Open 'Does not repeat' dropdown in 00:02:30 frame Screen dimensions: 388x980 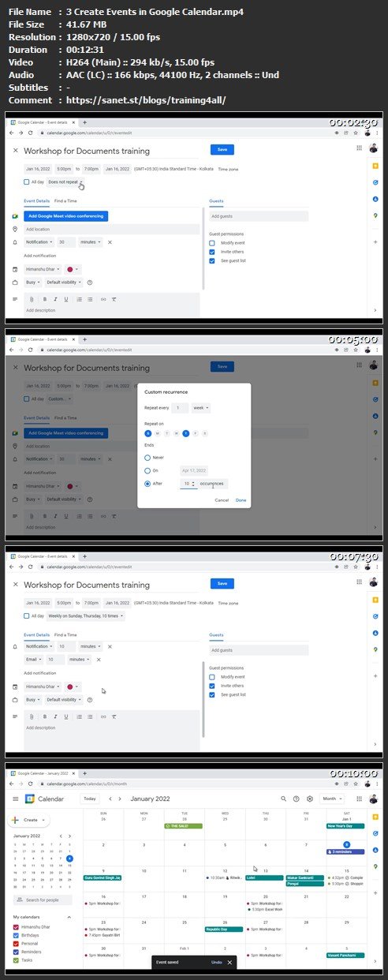(x=65, y=182)
